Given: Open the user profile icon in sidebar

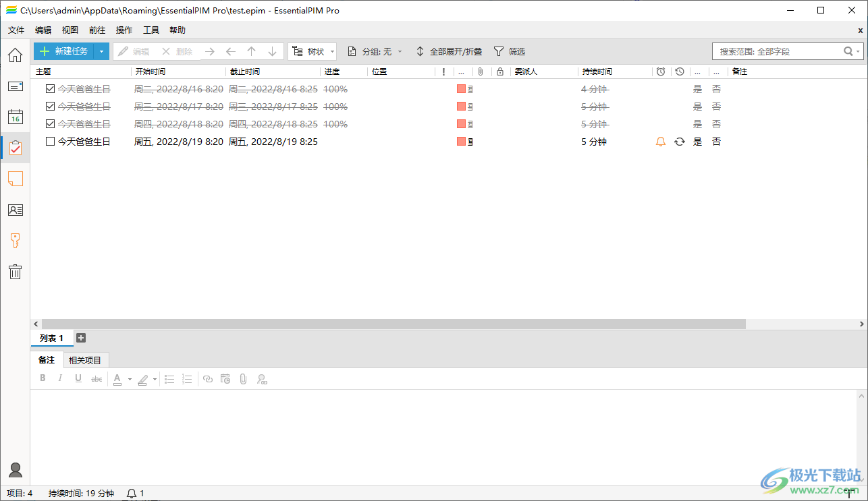Looking at the screenshot, I should point(15,470).
